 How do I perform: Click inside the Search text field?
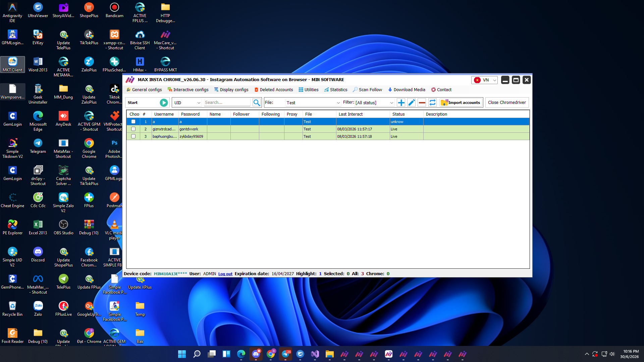(x=227, y=103)
